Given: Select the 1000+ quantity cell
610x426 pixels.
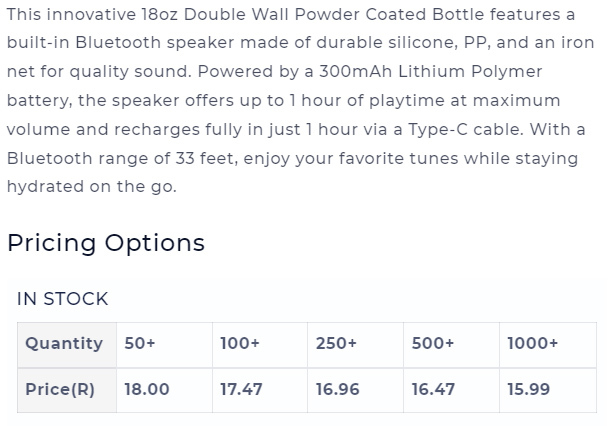Looking at the screenshot, I should 548,345.
